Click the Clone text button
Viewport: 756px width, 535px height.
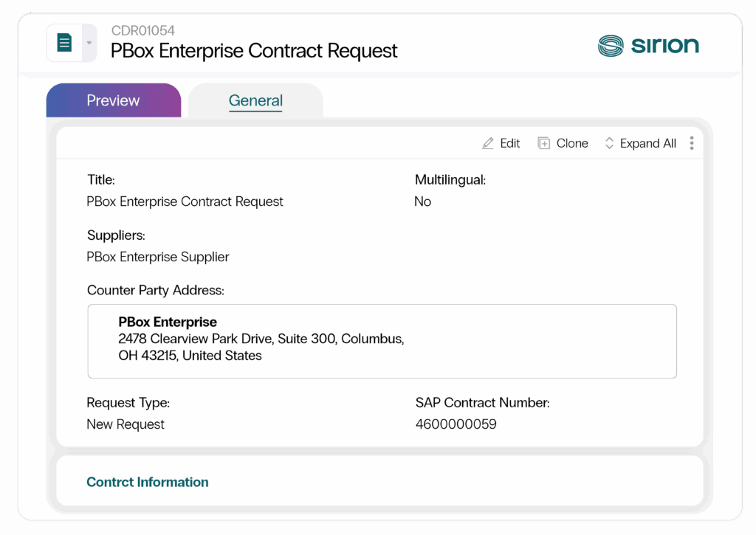click(x=572, y=143)
